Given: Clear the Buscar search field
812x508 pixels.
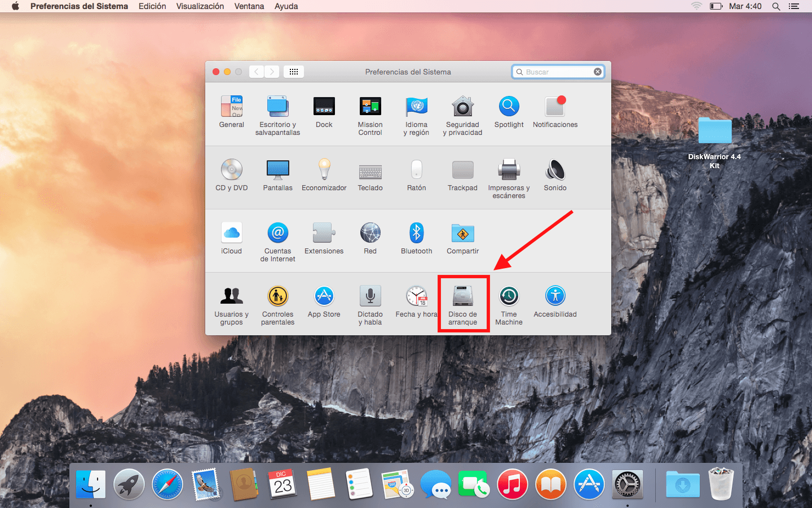Looking at the screenshot, I should click(597, 72).
